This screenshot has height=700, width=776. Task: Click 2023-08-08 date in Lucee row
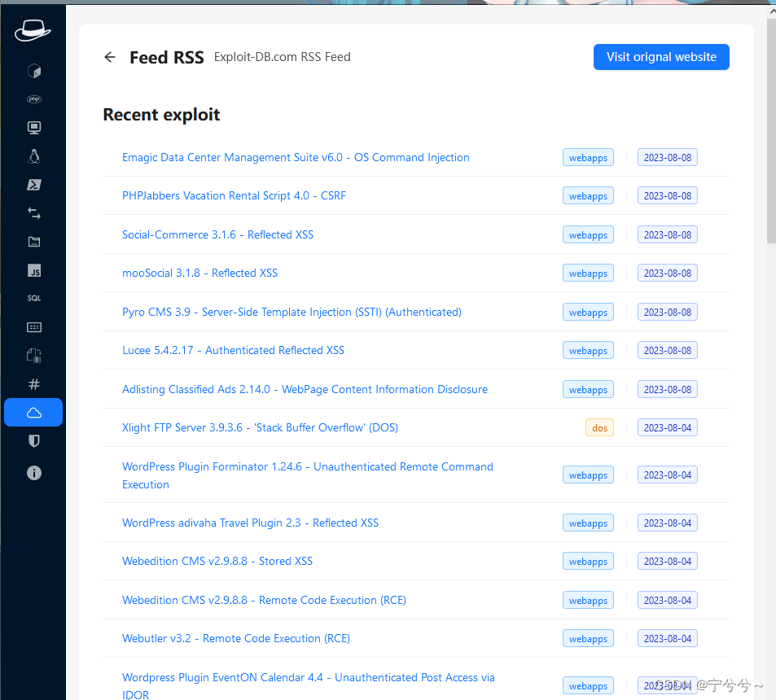[667, 350]
